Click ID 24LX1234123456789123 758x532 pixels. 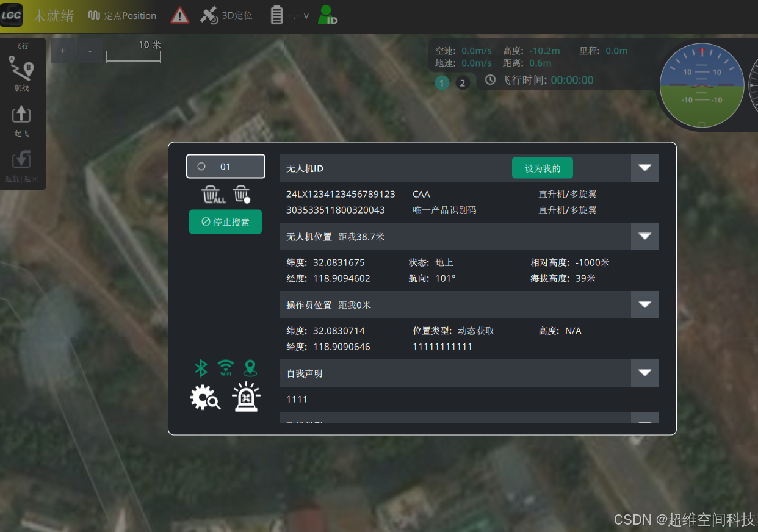point(341,194)
